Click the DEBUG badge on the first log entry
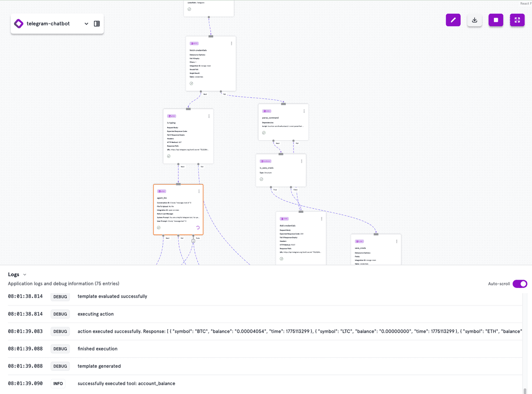Image resolution: width=532 pixels, height=394 pixels. 60,297
